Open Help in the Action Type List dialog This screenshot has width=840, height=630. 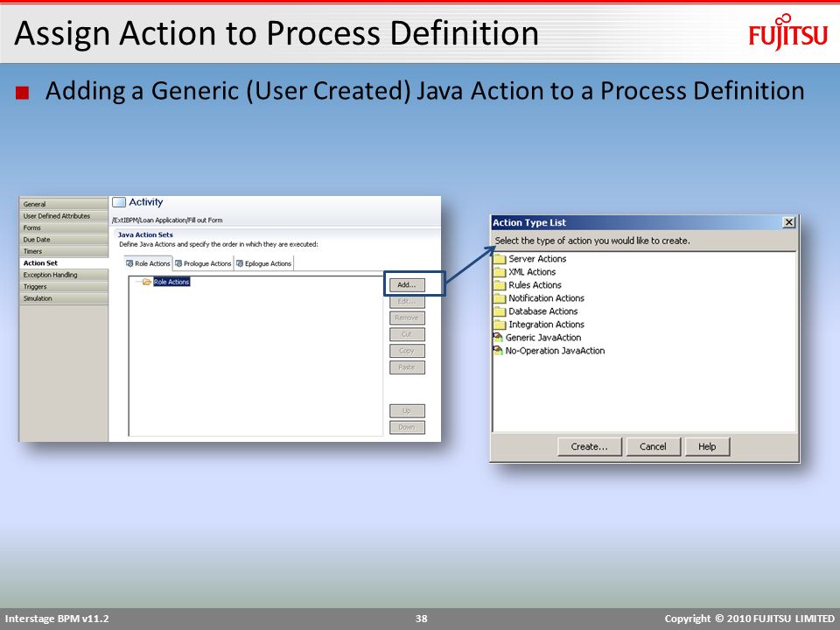pos(707,446)
